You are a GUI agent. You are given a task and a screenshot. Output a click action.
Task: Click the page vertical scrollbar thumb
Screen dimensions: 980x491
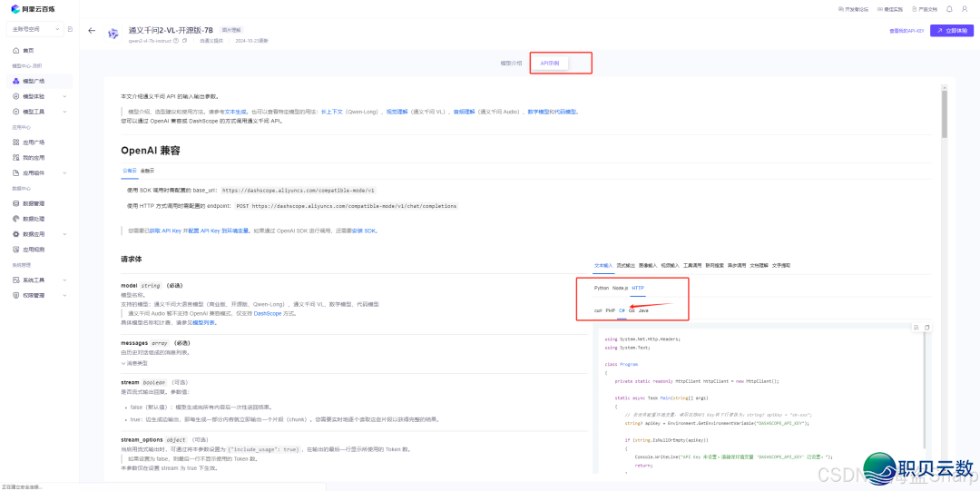pyautogui.click(x=945, y=113)
